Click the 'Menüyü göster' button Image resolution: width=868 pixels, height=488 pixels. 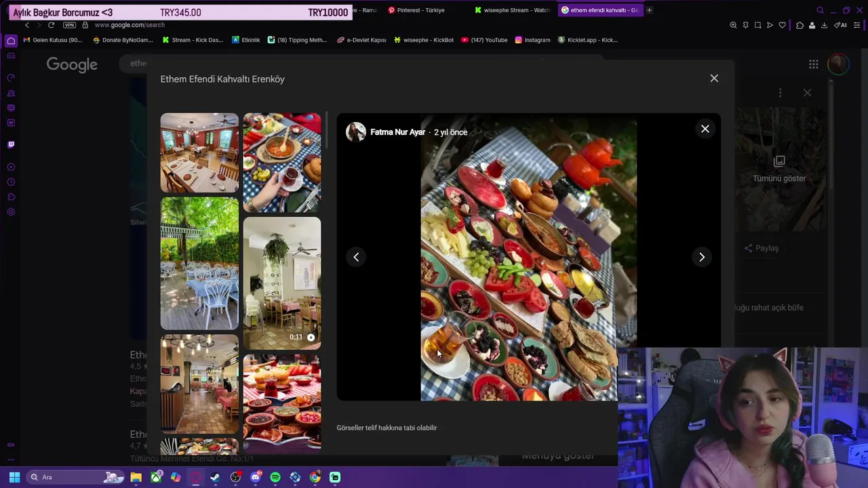[x=558, y=455]
